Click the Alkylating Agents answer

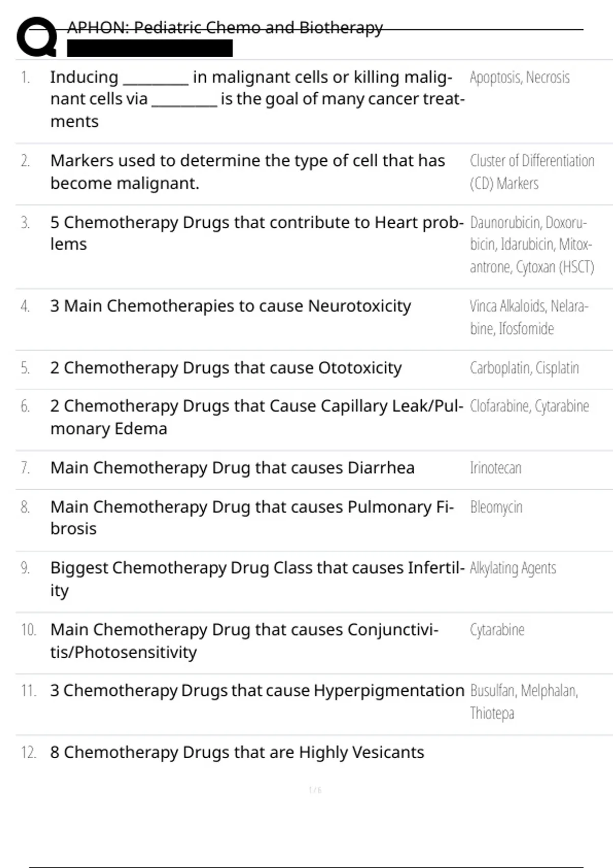(x=513, y=568)
